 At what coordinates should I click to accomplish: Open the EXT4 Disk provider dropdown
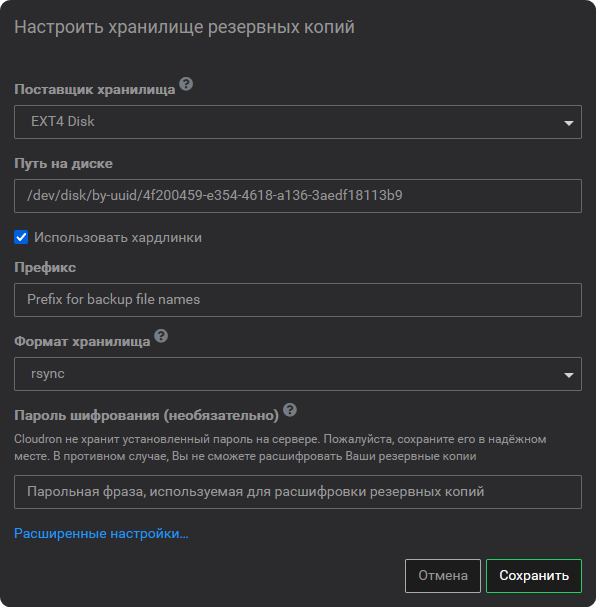tap(298, 122)
